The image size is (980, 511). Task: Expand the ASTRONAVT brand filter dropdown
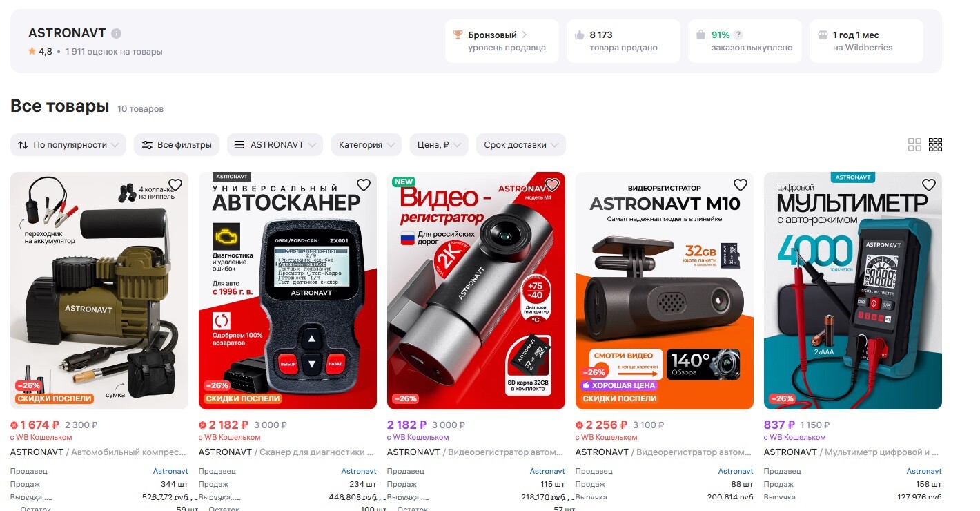tap(275, 145)
